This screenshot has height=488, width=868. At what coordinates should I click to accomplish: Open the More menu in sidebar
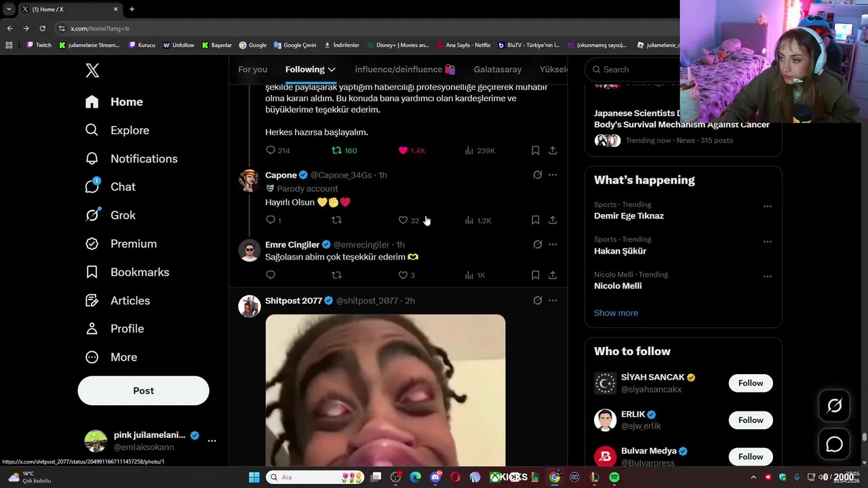tap(111, 357)
